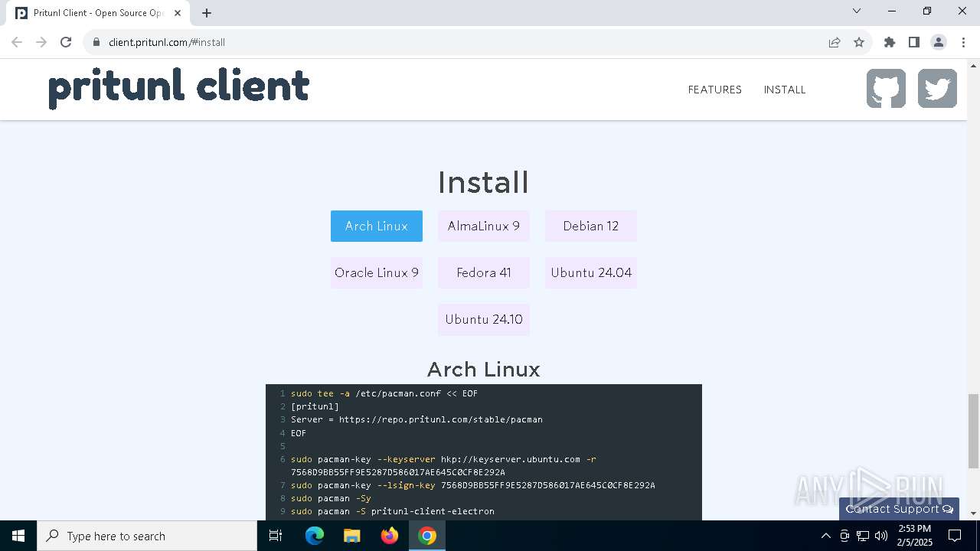Click the scrollbar down arrow
Screen dimensions: 980x551
coord(973,514)
